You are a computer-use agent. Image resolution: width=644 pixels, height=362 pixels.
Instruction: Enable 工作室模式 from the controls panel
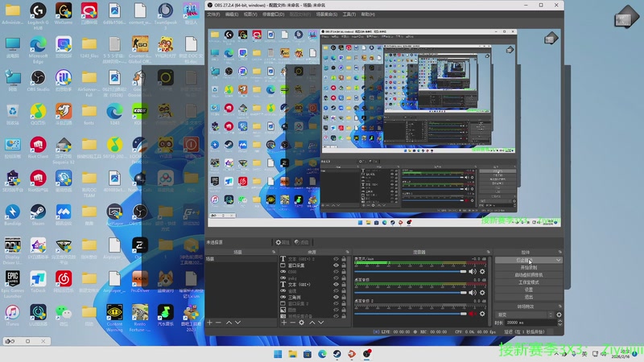point(529,282)
